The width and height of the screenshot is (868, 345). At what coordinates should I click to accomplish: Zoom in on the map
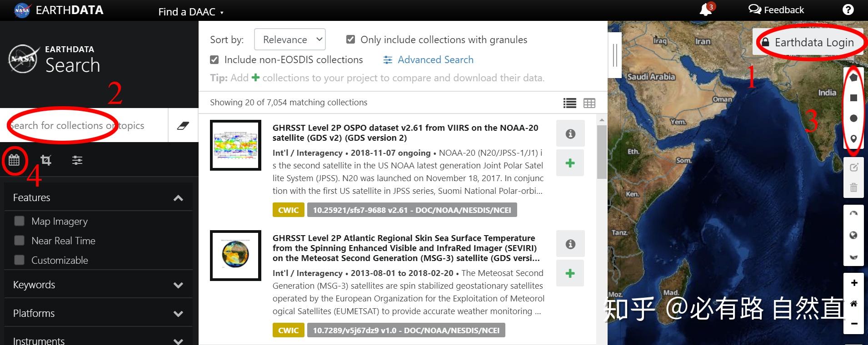click(854, 283)
